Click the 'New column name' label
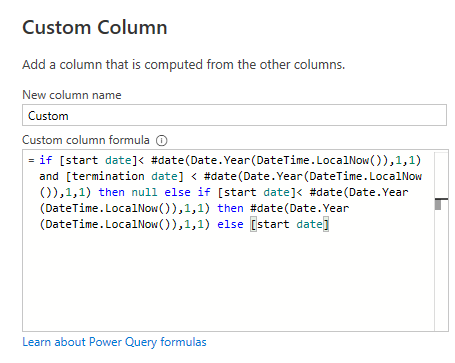Image resolution: width=455 pixels, height=363 pixels. [x=72, y=95]
